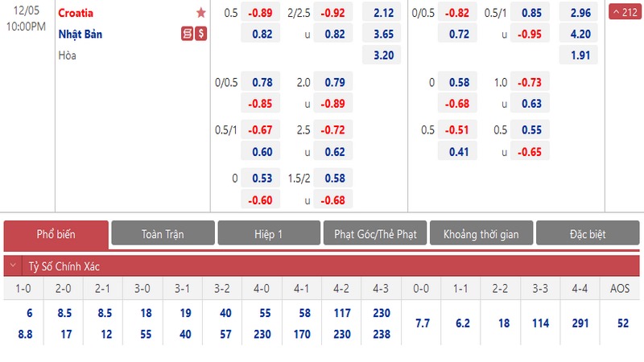Select the -0.89 handicap odds for Croatia
This screenshot has height=362, width=644.
(258, 13)
